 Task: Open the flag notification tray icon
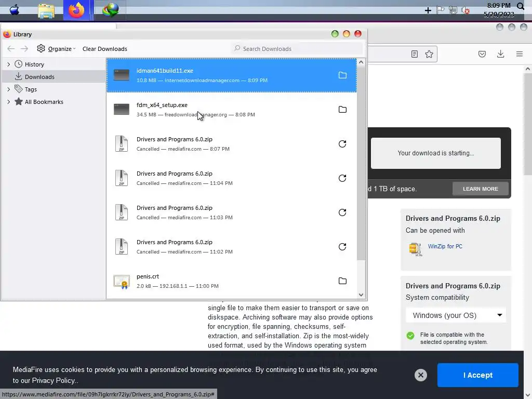441,10
